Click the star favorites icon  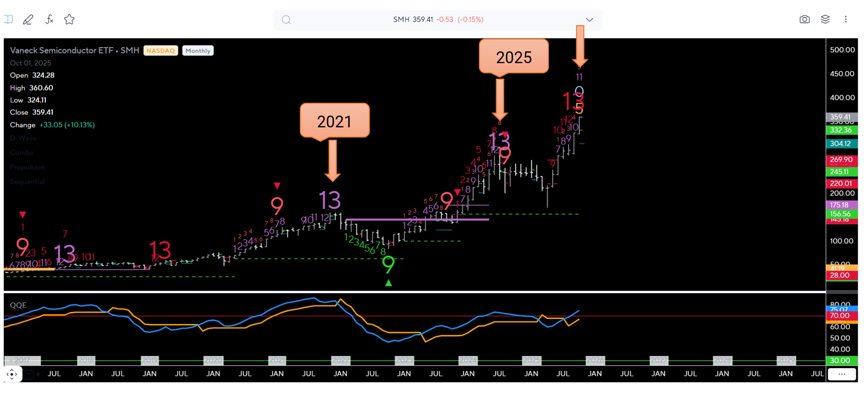pos(69,20)
